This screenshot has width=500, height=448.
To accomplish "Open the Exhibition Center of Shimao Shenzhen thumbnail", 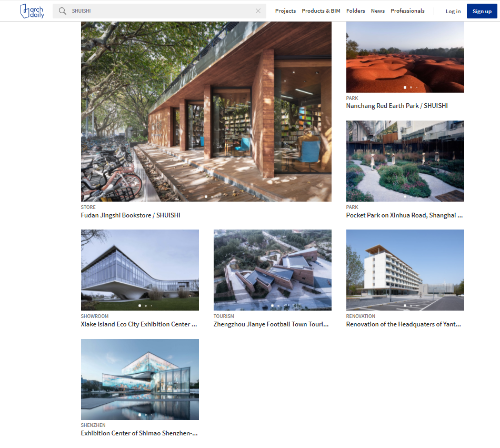I will pyautogui.click(x=139, y=380).
